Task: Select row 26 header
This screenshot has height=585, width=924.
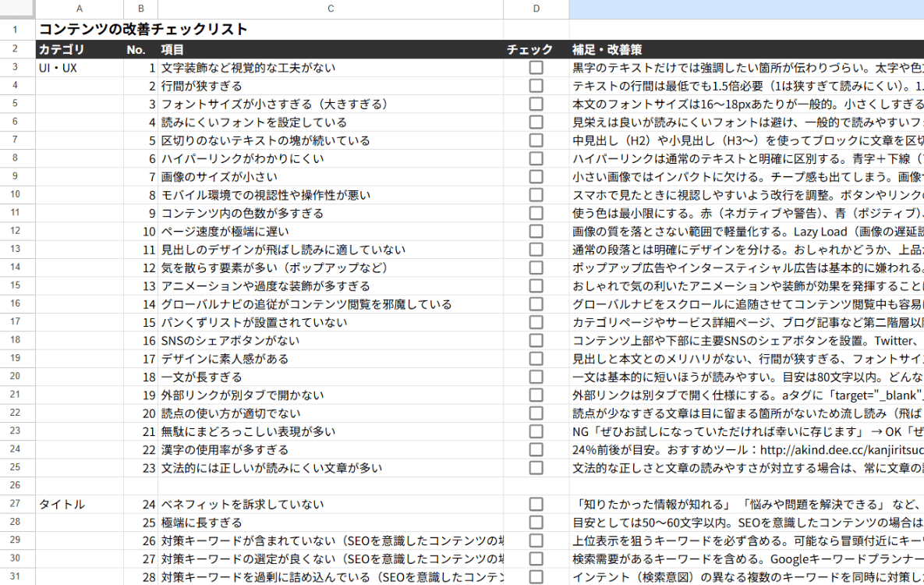Action: click(x=15, y=486)
